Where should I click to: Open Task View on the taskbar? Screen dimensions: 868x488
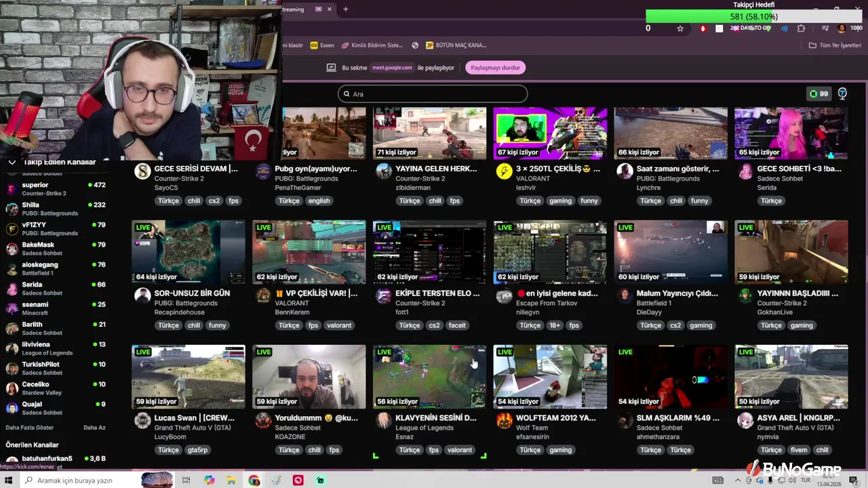[186, 481]
